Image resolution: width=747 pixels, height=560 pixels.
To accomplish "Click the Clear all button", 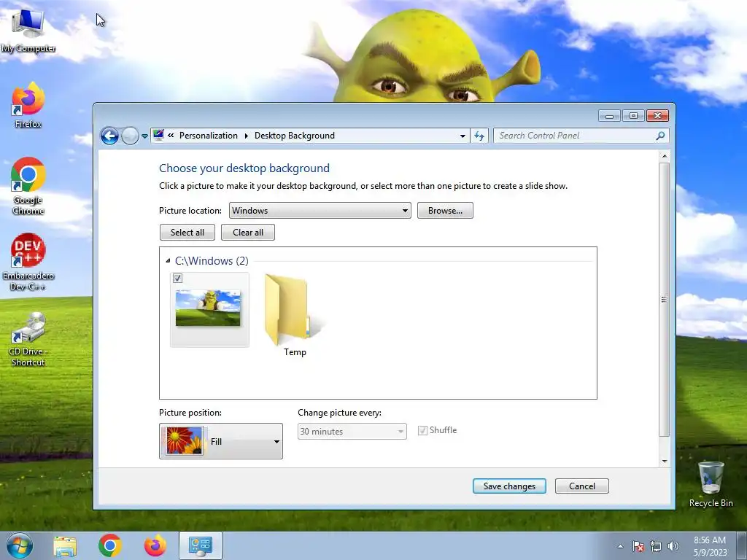I will [248, 233].
